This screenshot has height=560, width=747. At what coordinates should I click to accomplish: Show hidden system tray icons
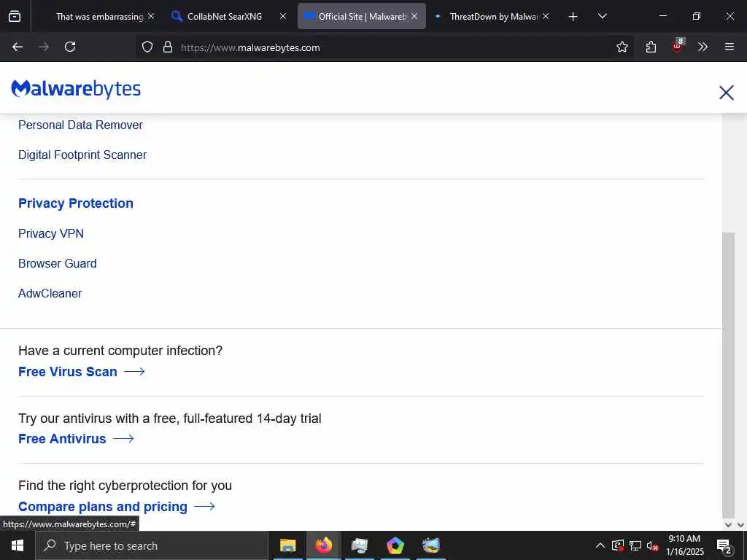click(600, 545)
